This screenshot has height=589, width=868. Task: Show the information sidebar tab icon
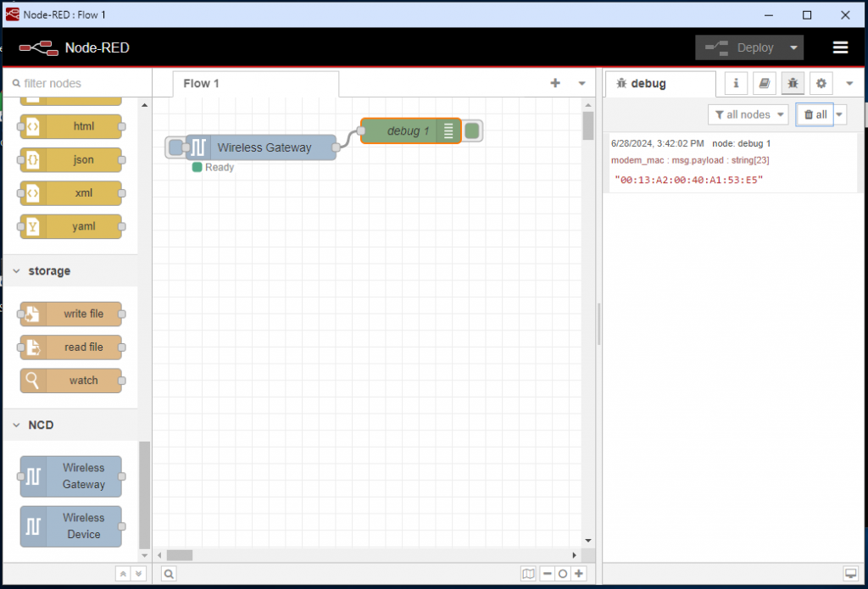(x=736, y=83)
